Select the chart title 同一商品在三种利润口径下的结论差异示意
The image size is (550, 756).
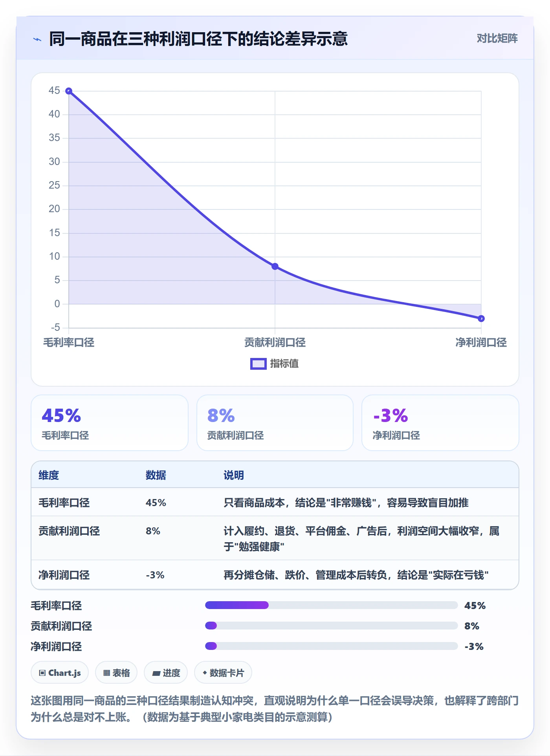198,39
